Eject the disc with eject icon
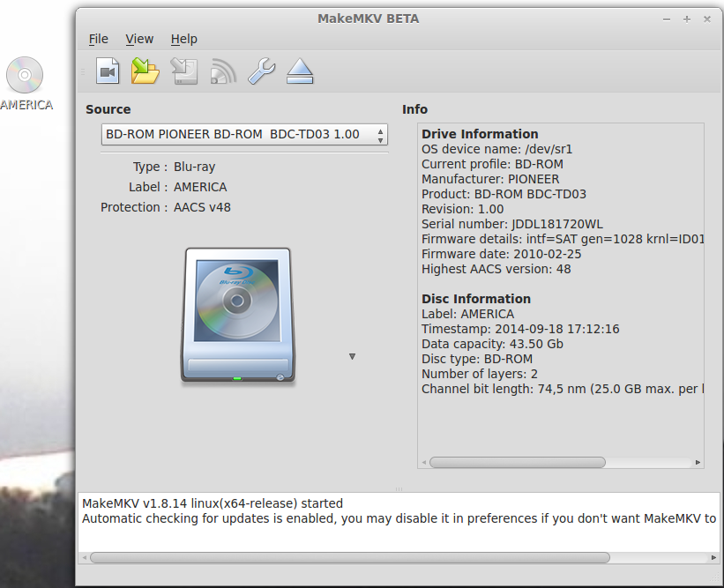The height and width of the screenshot is (588, 724). pyautogui.click(x=300, y=71)
